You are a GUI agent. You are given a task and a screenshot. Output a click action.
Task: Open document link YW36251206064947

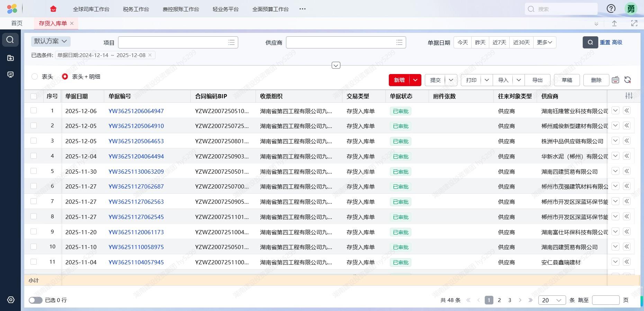point(136,111)
